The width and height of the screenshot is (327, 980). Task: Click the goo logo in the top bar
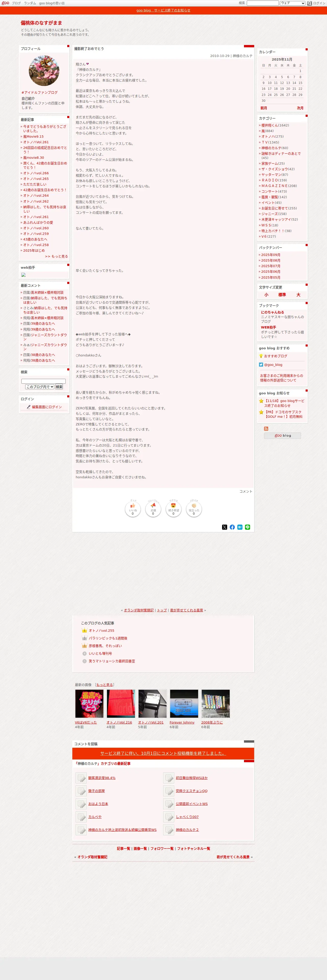point(5,3)
